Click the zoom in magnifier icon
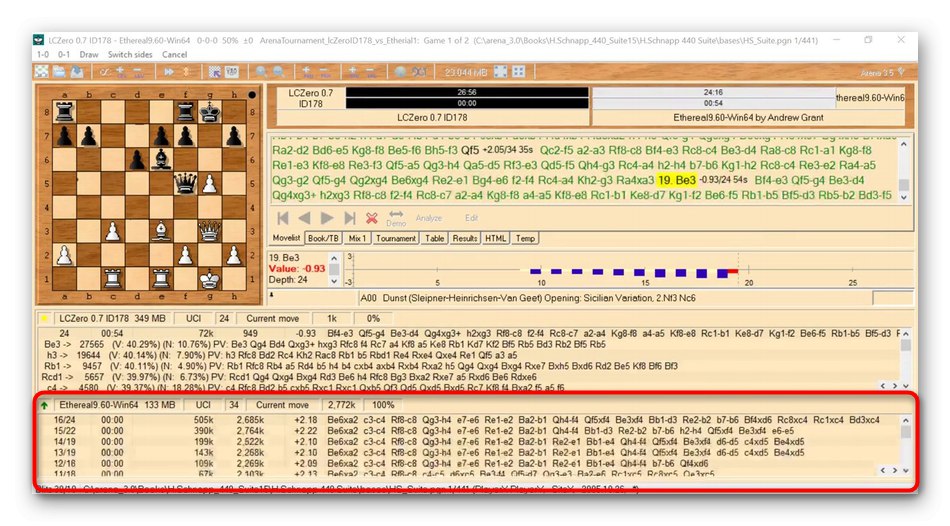 point(261,72)
